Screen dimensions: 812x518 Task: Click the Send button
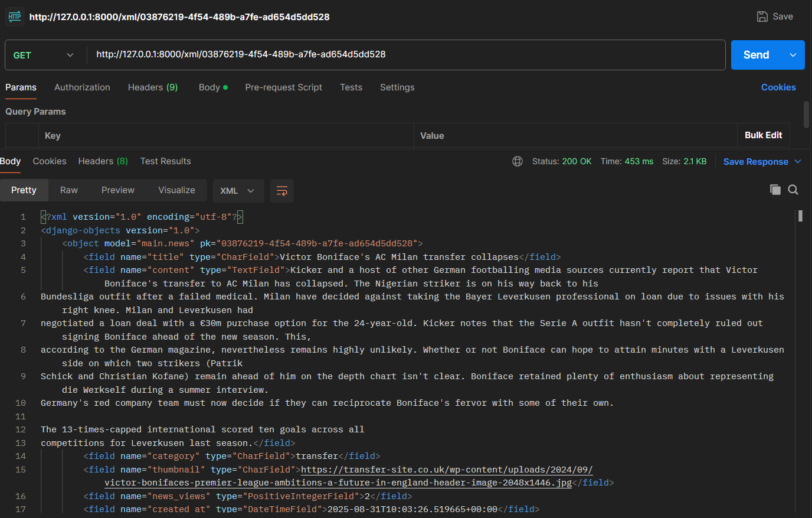tap(756, 55)
